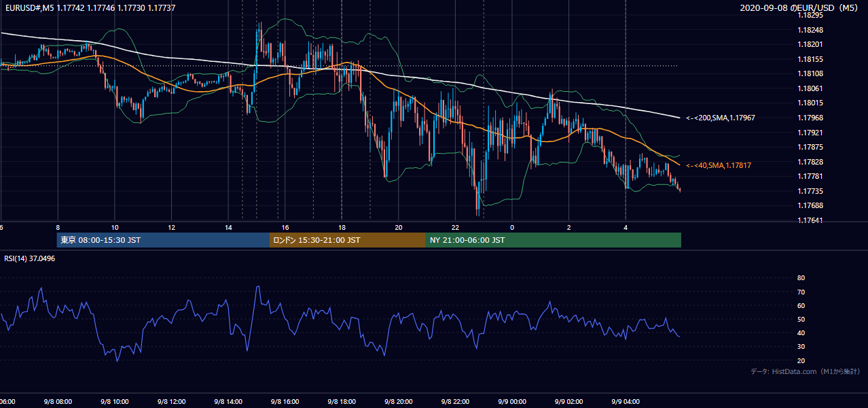
Task: Click the 9/9 02:00 bottom time label
Action: (x=568, y=402)
